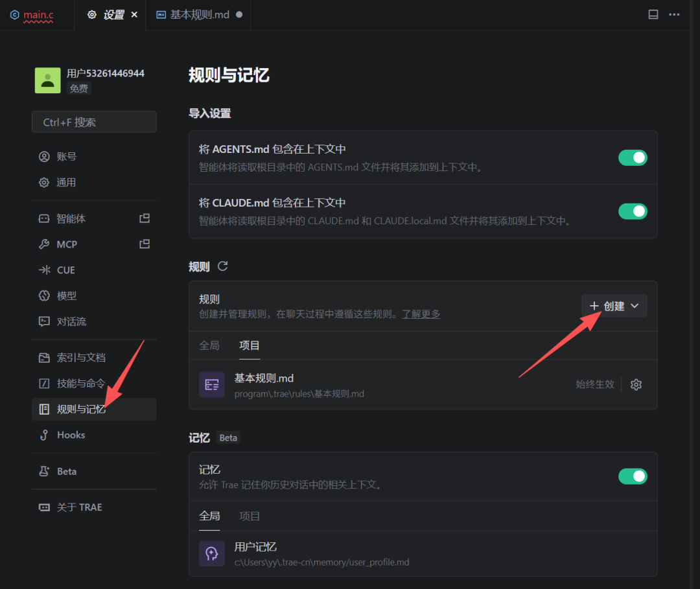This screenshot has height=589, width=700.
Task: Open the 用户记忆 entry
Action: (x=423, y=554)
